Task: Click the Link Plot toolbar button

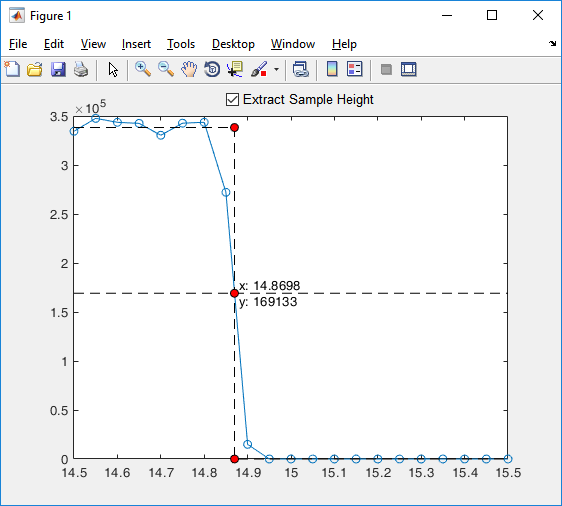Action: [x=300, y=69]
